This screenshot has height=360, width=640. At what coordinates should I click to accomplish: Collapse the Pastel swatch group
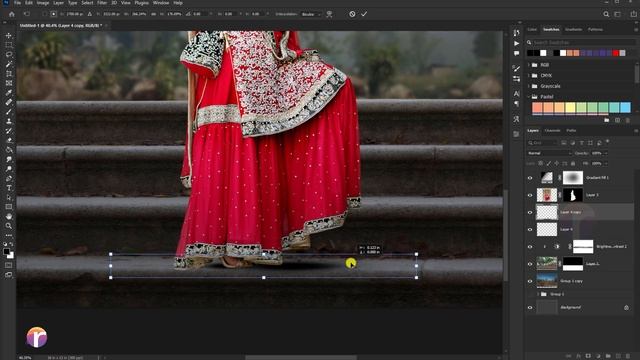pos(529,97)
